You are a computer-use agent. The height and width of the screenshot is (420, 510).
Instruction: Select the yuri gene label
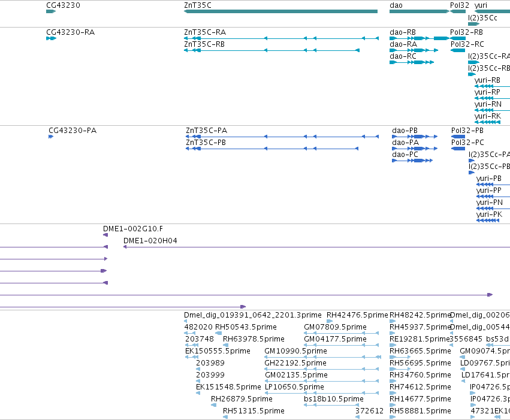point(481,5)
